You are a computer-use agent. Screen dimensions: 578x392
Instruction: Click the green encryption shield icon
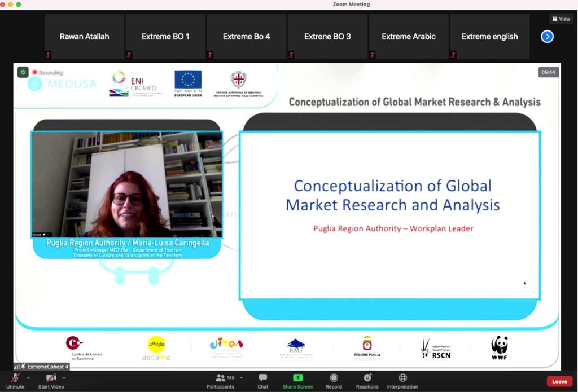[x=23, y=72]
